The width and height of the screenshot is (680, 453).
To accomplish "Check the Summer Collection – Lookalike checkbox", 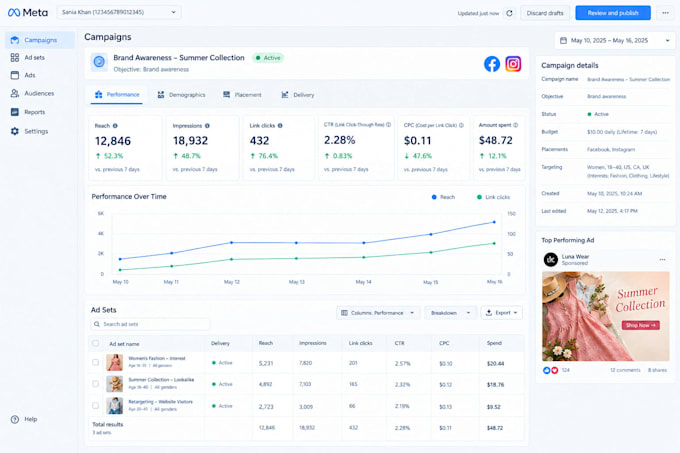I will pos(95,384).
